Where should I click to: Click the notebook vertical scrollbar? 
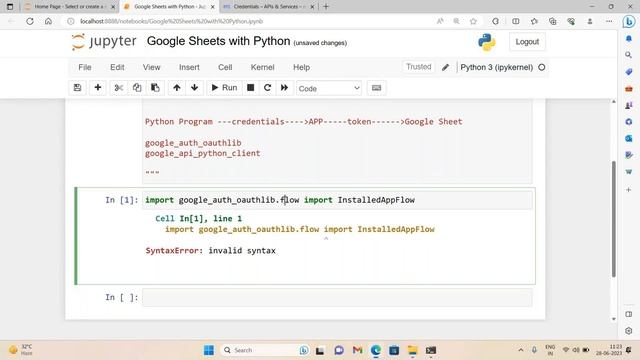pyautogui.click(x=613, y=219)
